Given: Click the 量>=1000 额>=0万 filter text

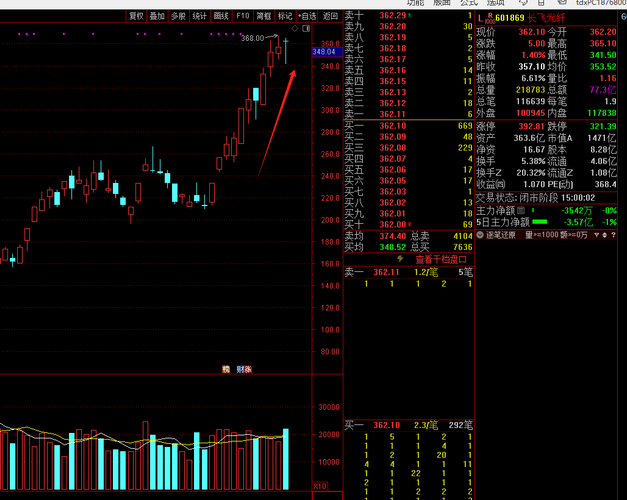Looking at the screenshot, I should click(x=556, y=235).
